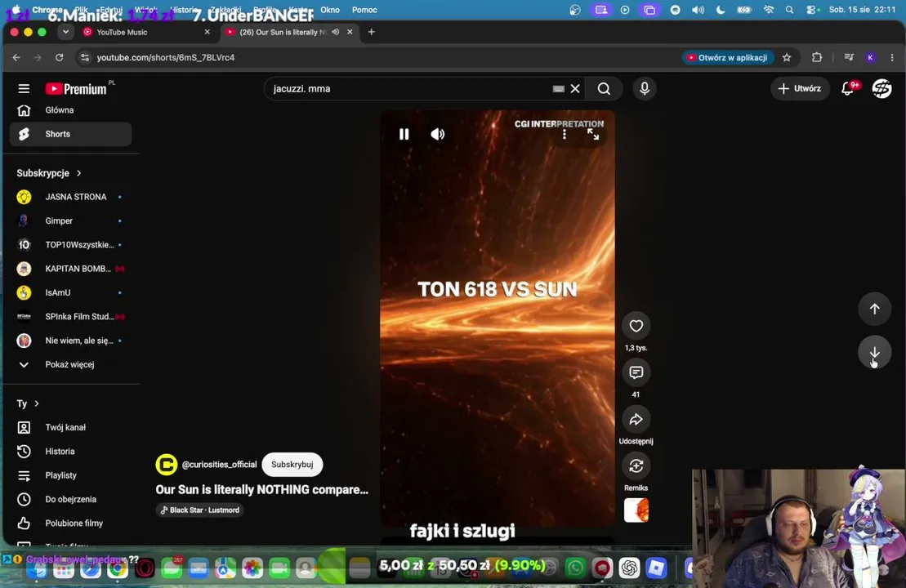906x588 pixels.
Task: Focus the search field 'jacuzzi. mma'
Action: click(x=410, y=88)
